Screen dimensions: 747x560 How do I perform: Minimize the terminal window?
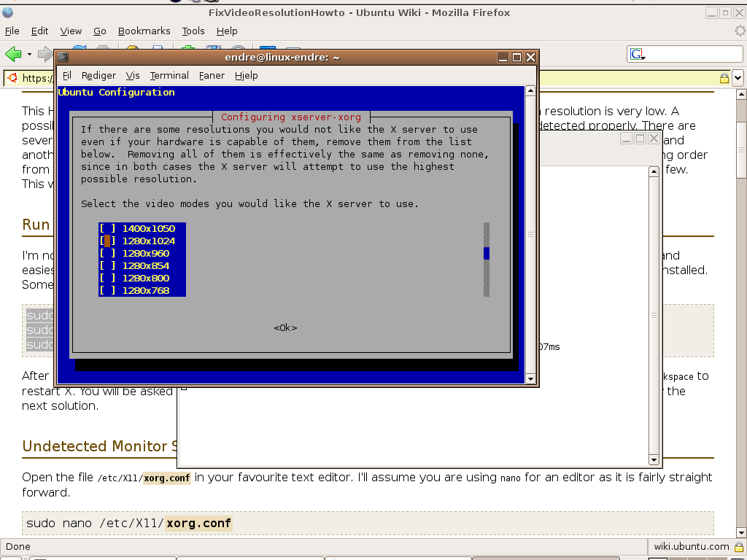click(x=503, y=57)
